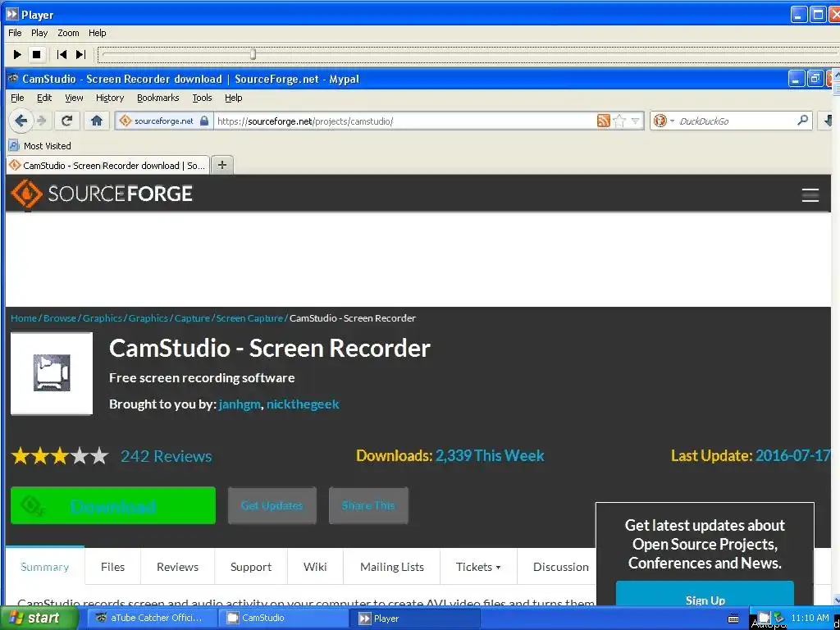
Task: Switch to the Reviews tab
Action: tap(177, 567)
